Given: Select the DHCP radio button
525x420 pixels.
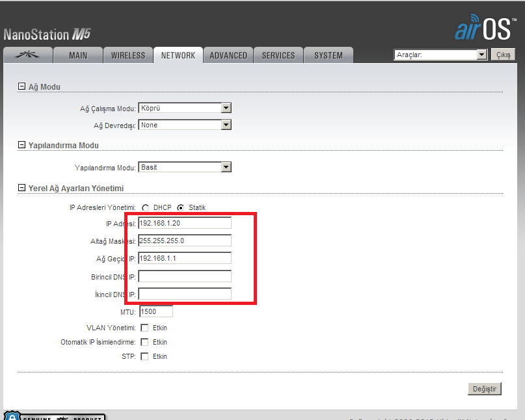Looking at the screenshot, I should tap(145, 208).
